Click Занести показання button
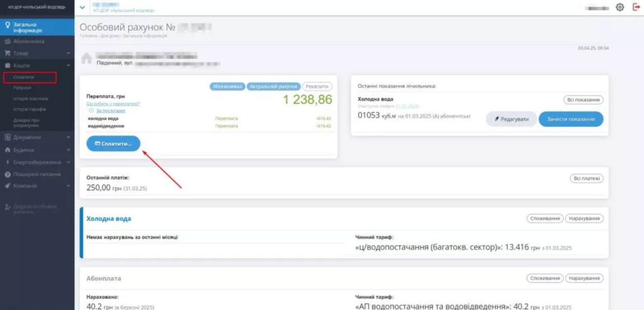 (x=571, y=119)
